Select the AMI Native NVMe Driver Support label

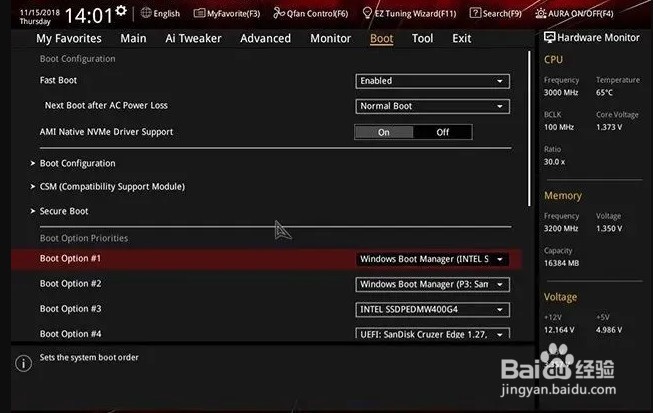pyautogui.click(x=106, y=132)
